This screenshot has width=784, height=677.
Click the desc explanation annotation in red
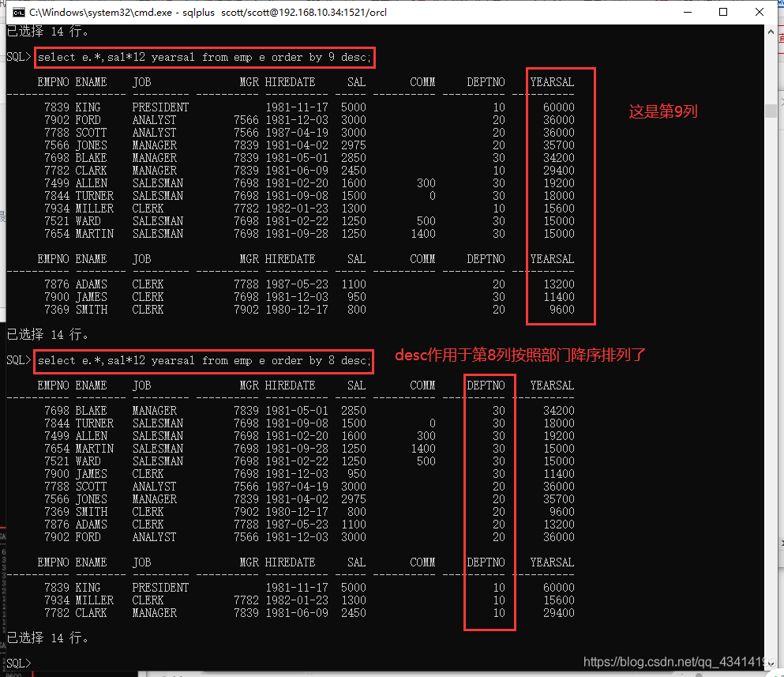pyautogui.click(x=521, y=355)
